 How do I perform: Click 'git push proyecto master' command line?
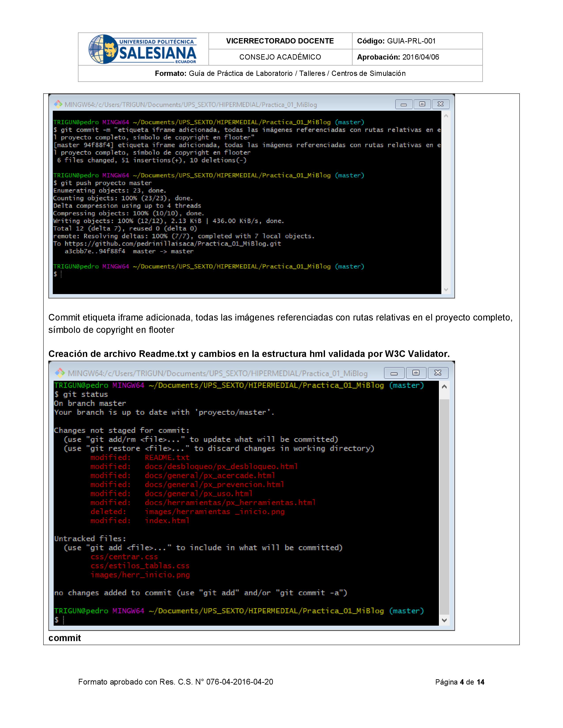102,183
